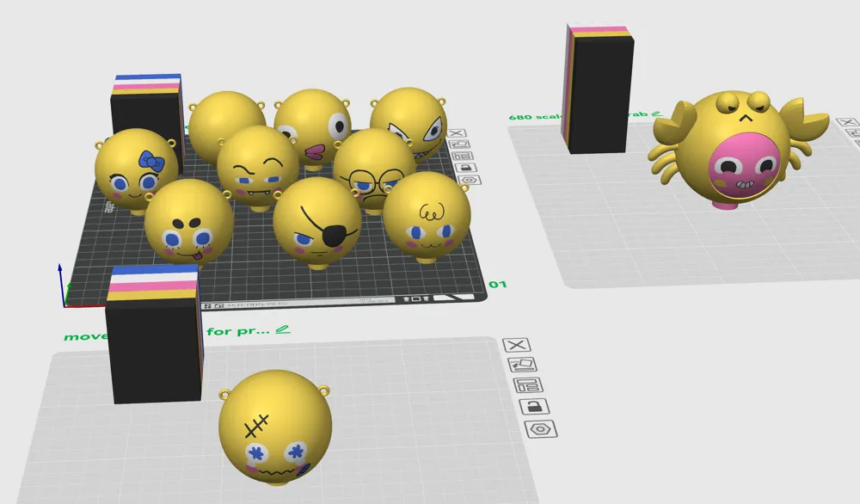The image size is (860, 504).
Task: Auto-orient objects on plate 01
Action: [x=459, y=144]
